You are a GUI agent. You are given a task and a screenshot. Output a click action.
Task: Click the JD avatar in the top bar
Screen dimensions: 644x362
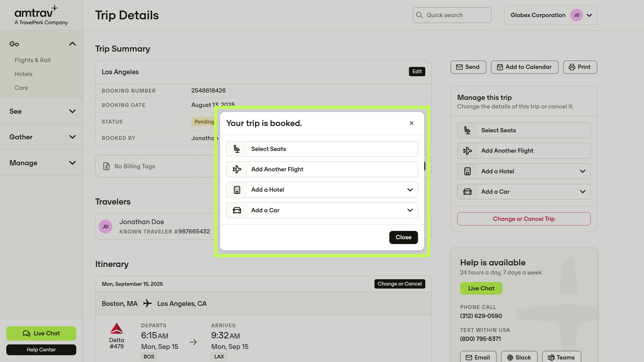click(x=576, y=15)
